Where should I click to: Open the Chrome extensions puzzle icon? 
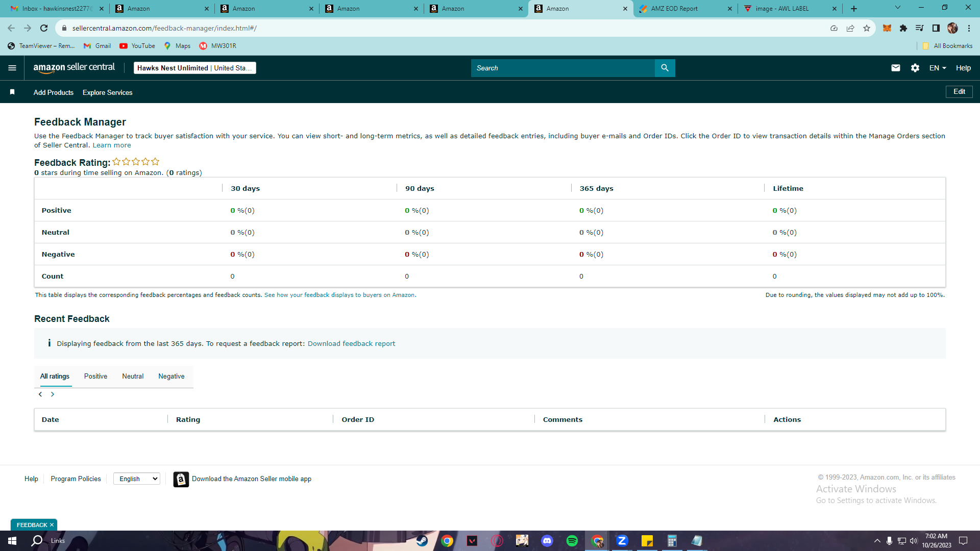[903, 28]
